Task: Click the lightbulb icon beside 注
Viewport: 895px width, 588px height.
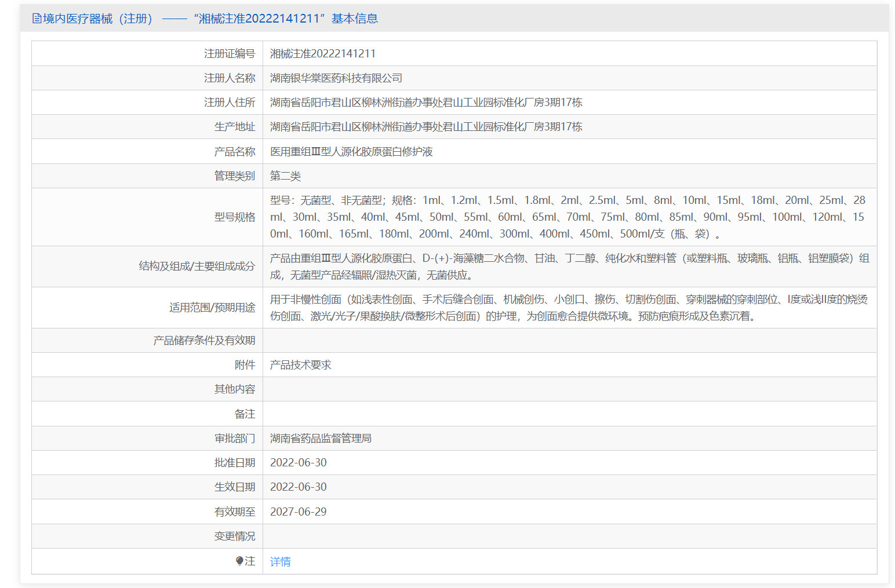Action: coord(239,561)
